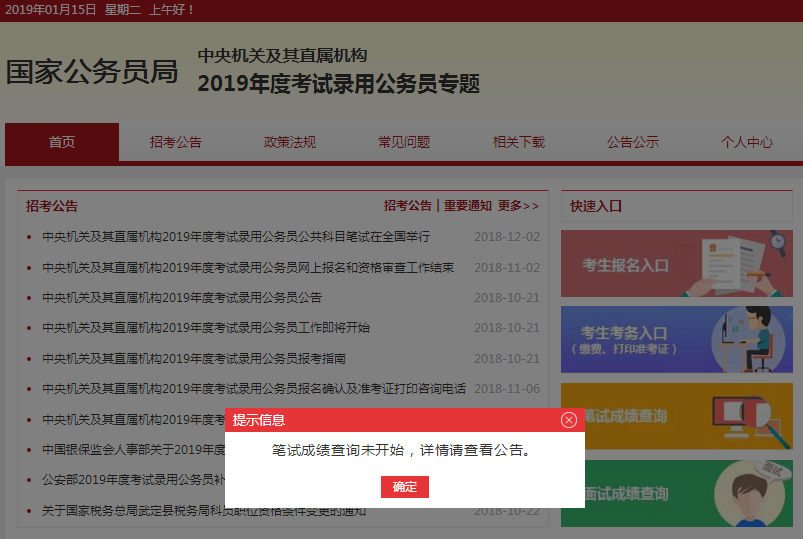Open the 首页 navigation tab

62,142
